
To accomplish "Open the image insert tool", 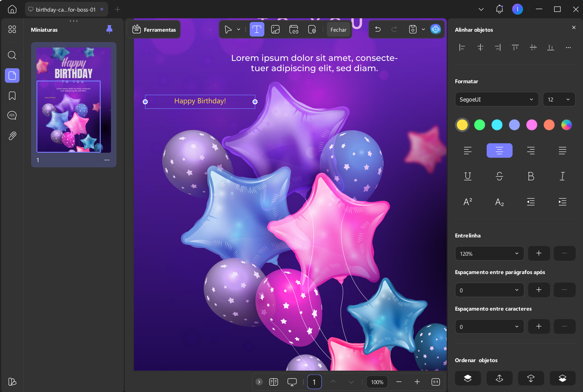I will point(275,30).
